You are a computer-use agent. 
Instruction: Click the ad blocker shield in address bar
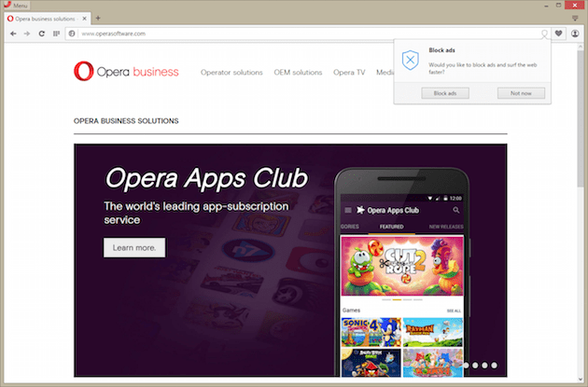tap(544, 34)
